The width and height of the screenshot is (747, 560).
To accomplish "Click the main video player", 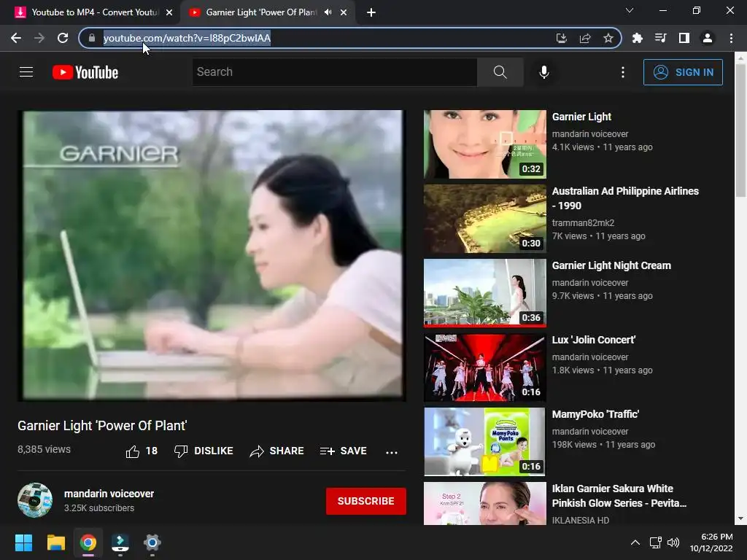I will tap(212, 256).
